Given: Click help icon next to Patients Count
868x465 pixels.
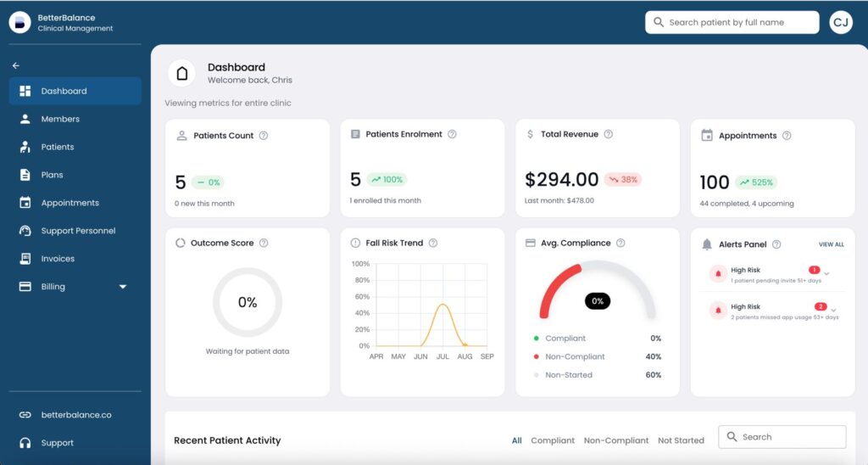Looking at the screenshot, I should (x=264, y=136).
